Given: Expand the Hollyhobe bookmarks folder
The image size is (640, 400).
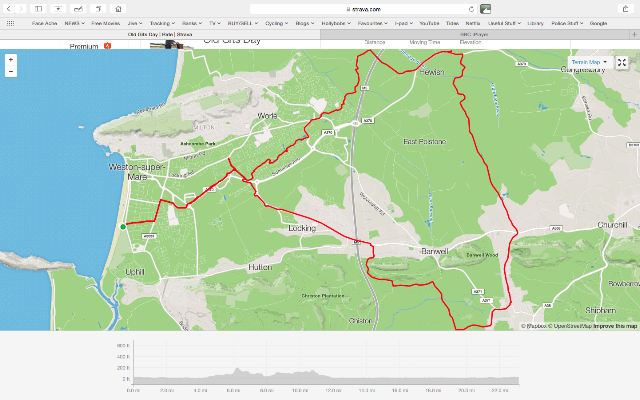Looking at the screenshot, I should click(x=336, y=23).
